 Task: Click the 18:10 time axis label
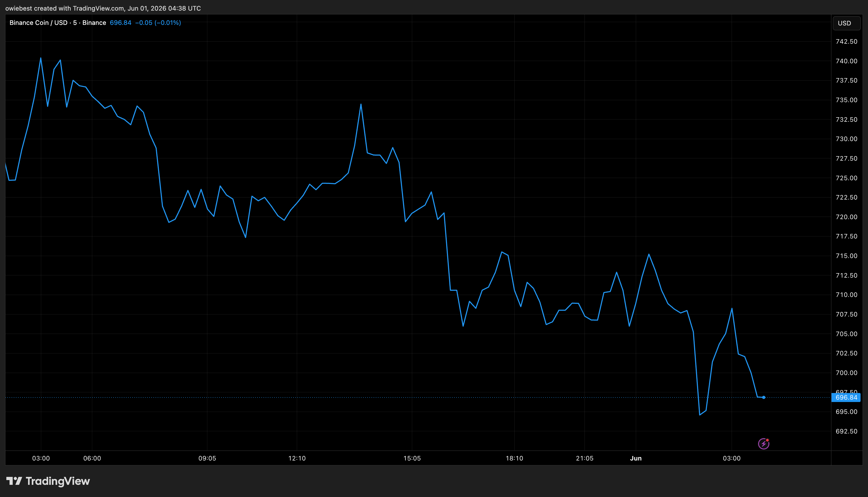pos(514,458)
